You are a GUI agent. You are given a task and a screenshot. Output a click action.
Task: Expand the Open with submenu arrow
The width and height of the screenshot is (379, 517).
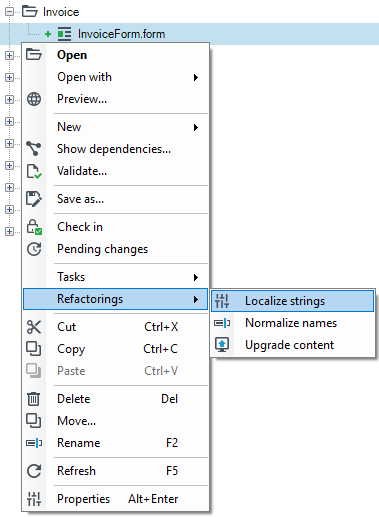pyautogui.click(x=196, y=77)
